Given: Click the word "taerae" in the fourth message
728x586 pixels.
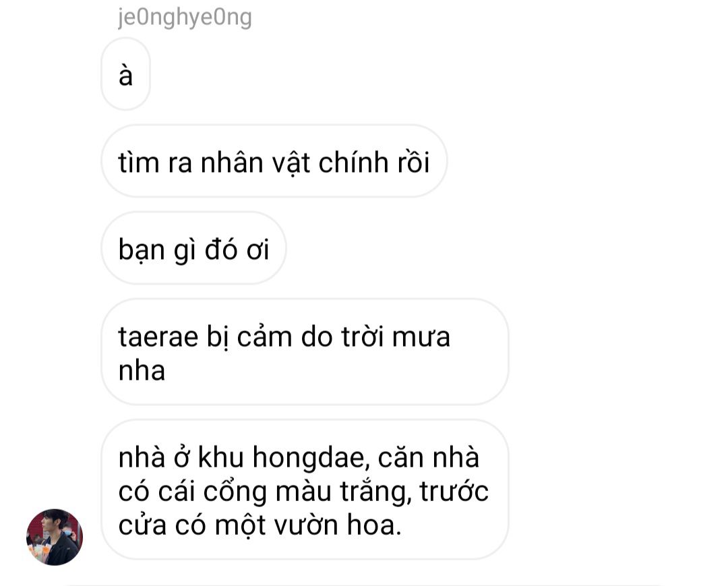Looking at the screenshot, I should tap(158, 336).
